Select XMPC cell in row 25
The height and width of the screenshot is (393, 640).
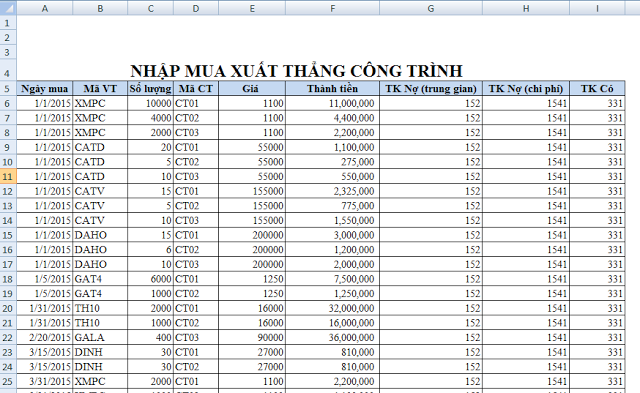point(100,381)
